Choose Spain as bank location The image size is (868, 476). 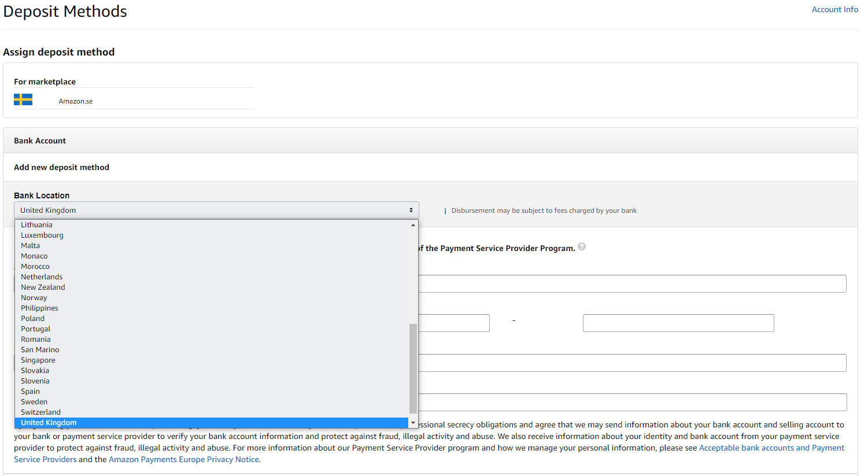coord(212,392)
